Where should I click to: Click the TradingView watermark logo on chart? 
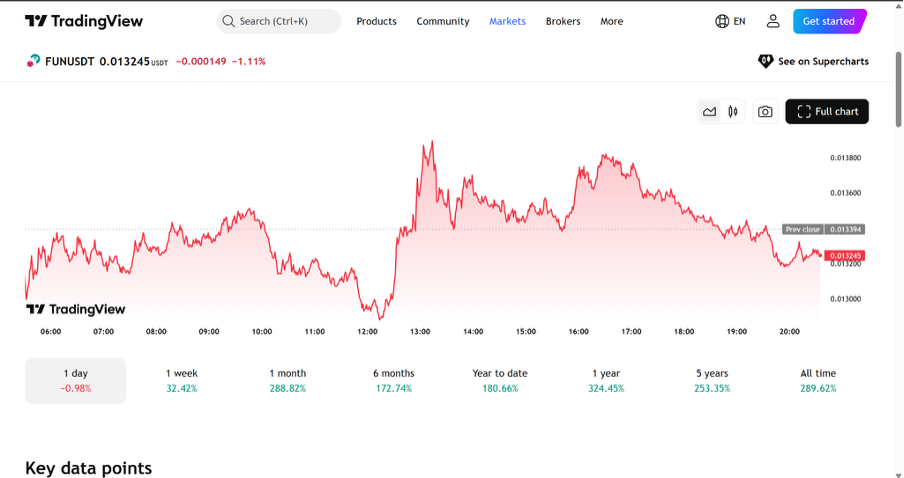point(76,310)
